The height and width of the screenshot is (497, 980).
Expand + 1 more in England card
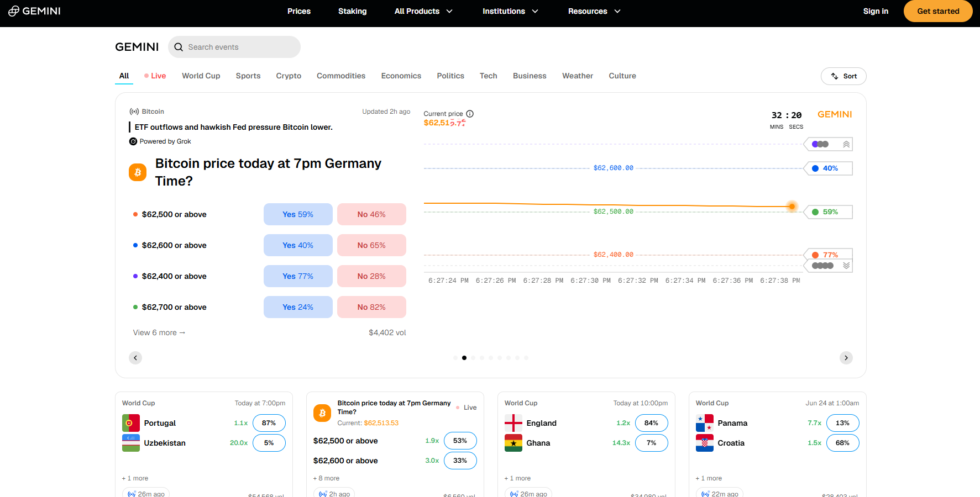point(517,478)
